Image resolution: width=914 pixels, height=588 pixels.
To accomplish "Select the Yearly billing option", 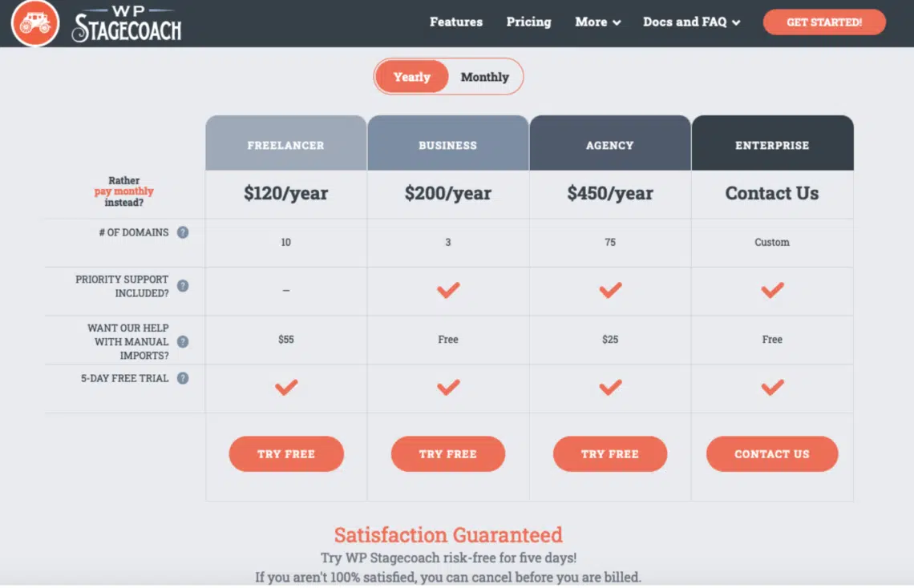I will (x=411, y=77).
